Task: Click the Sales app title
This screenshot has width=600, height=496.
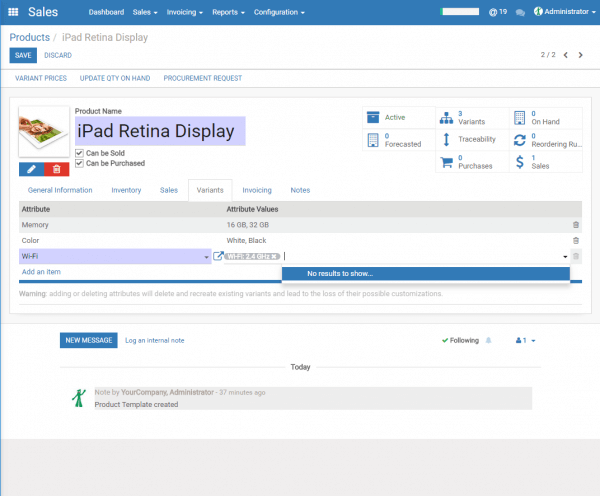Action: click(43, 12)
